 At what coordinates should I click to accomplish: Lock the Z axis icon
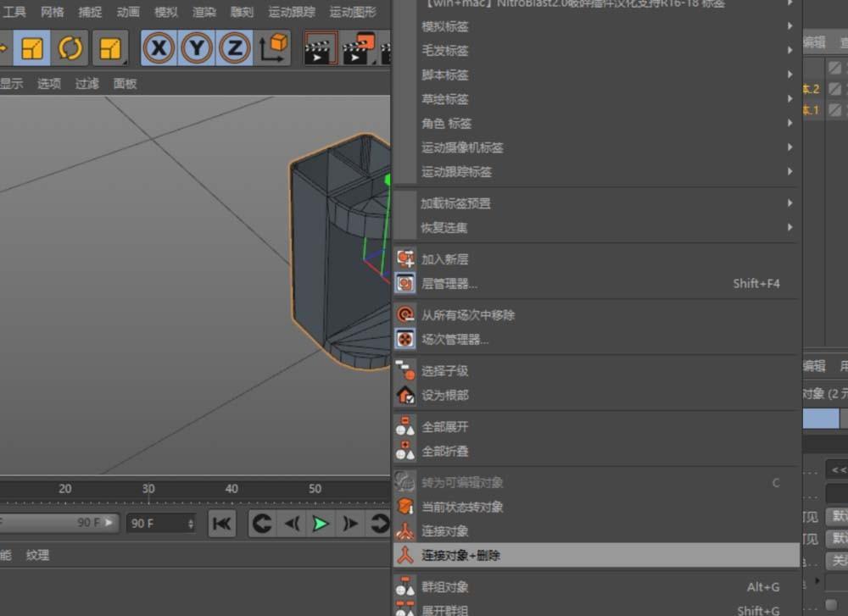click(233, 48)
